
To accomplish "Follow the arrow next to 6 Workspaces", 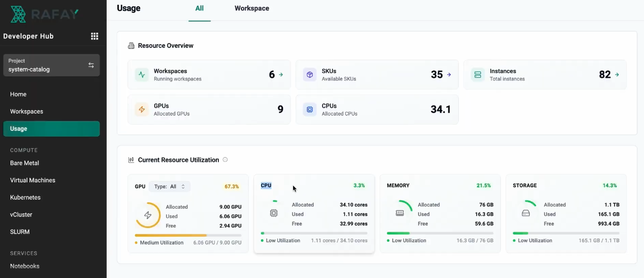I will click(x=281, y=75).
